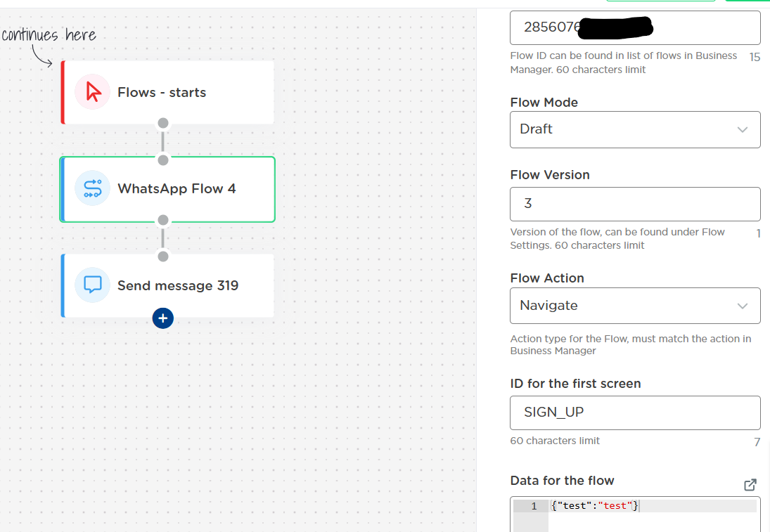Click line number 1 in the code editor gutter
The height and width of the screenshot is (532, 770).
tap(534, 506)
